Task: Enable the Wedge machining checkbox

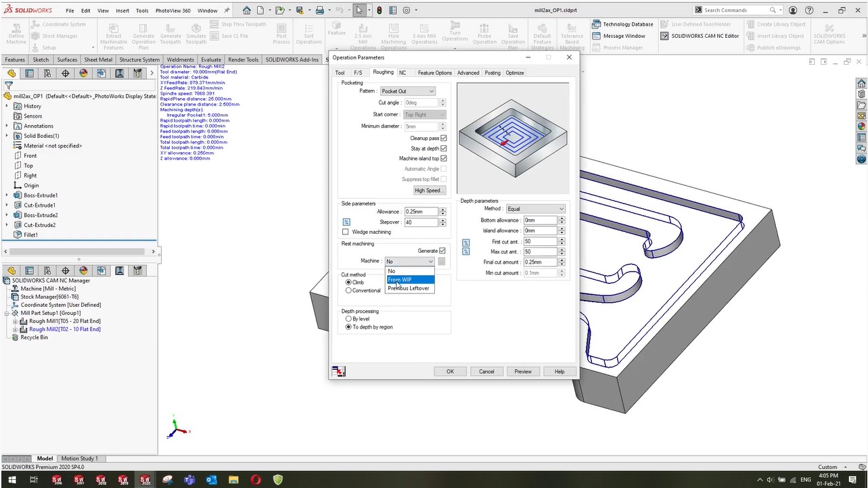Action: (x=346, y=232)
